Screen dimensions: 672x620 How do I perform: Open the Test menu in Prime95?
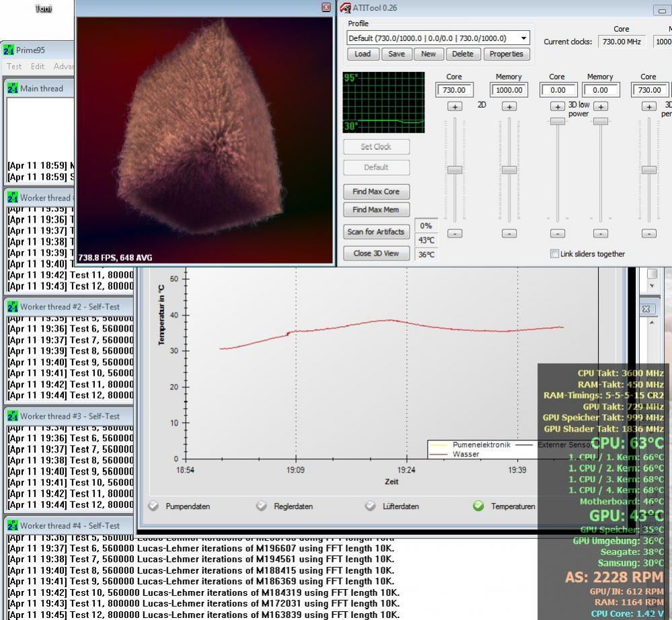click(x=13, y=67)
